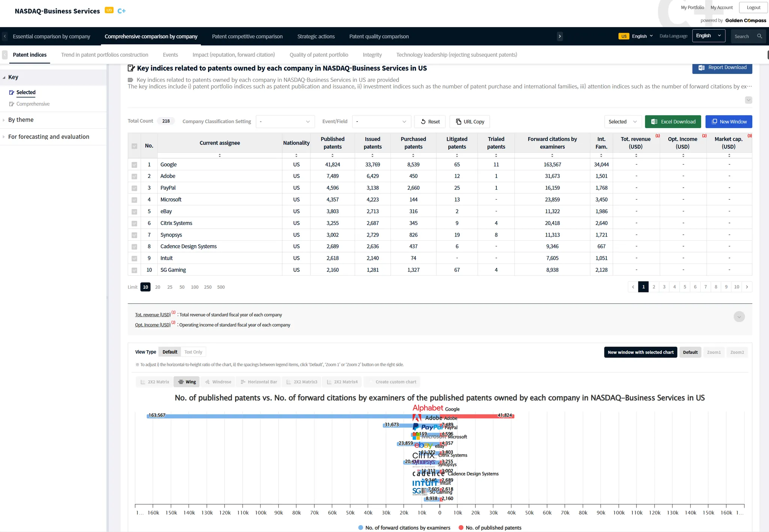Viewport: 769px width, 532px height.
Task: Toggle the select-all header checkbox
Action: [x=134, y=146]
